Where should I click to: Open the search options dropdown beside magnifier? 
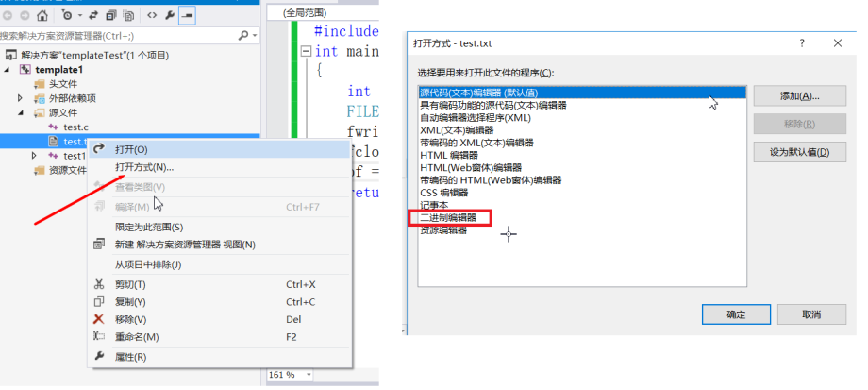pos(255,36)
